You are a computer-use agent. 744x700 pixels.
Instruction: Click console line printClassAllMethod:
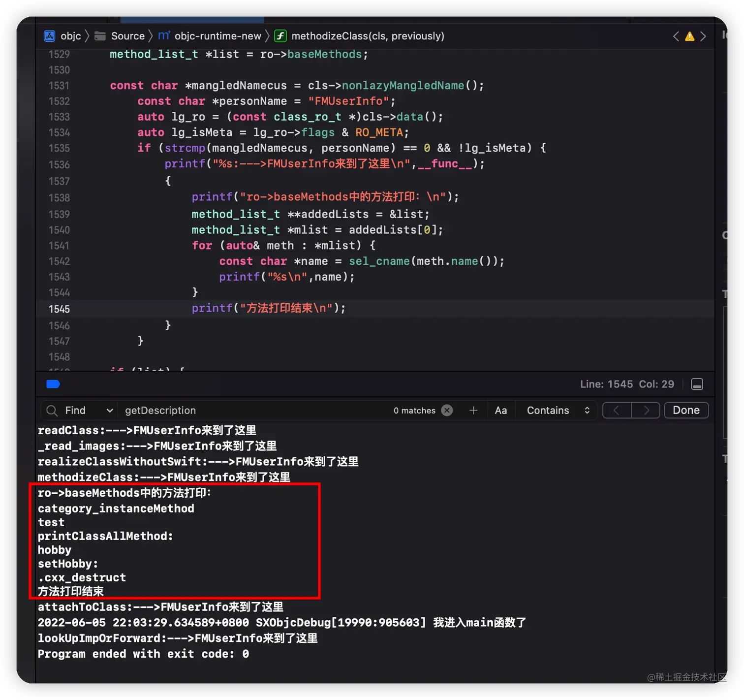[x=106, y=536]
